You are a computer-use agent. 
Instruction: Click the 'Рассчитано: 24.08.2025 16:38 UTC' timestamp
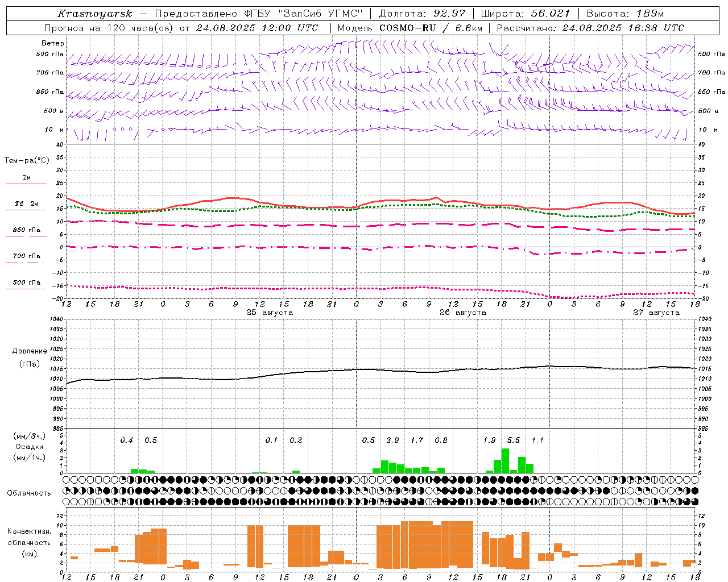coord(590,28)
